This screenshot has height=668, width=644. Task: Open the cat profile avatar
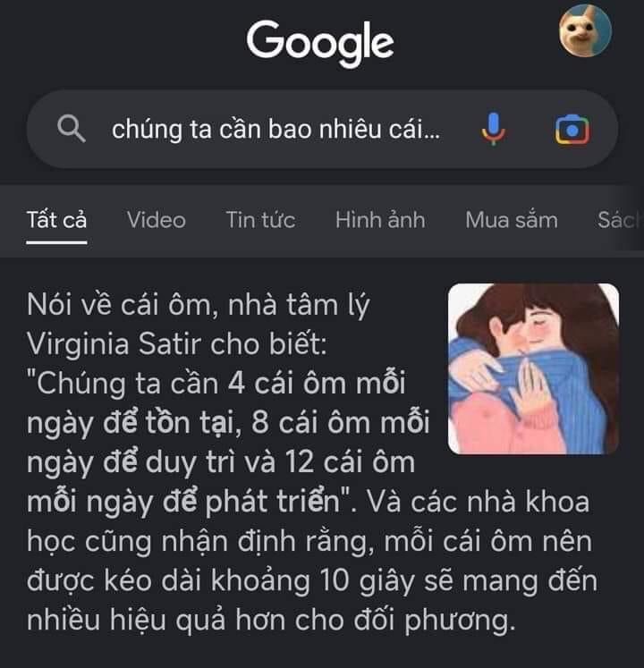585,30
